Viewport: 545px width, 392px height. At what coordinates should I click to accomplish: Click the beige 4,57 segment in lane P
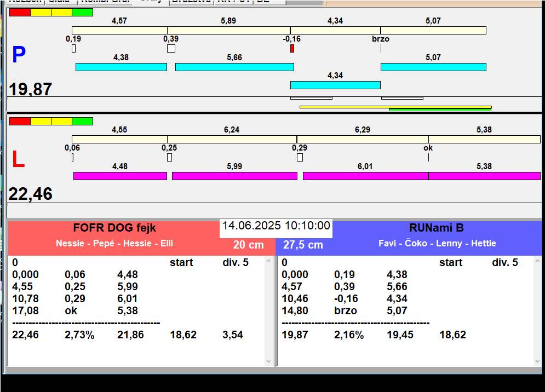(x=119, y=30)
